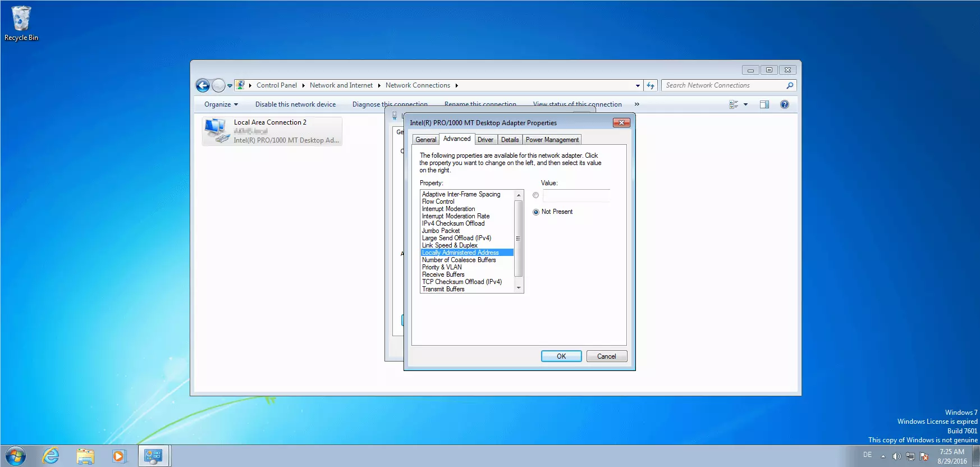The image size is (980, 467).
Task: Select Link Speed & Duplex property
Action: (x=467, y=245)
